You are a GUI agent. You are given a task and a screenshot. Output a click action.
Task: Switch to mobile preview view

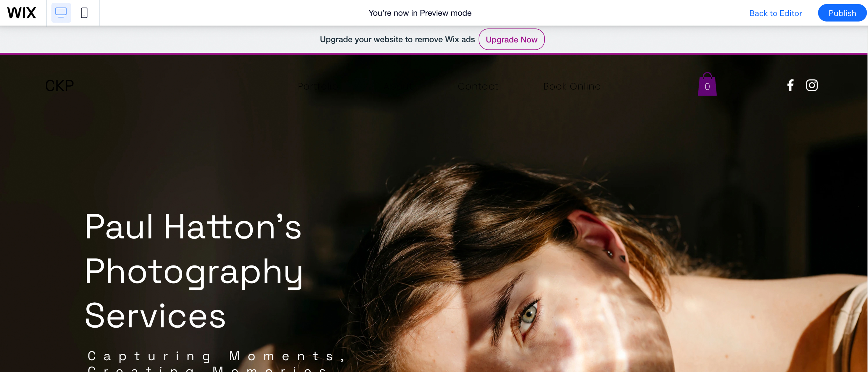84,13
